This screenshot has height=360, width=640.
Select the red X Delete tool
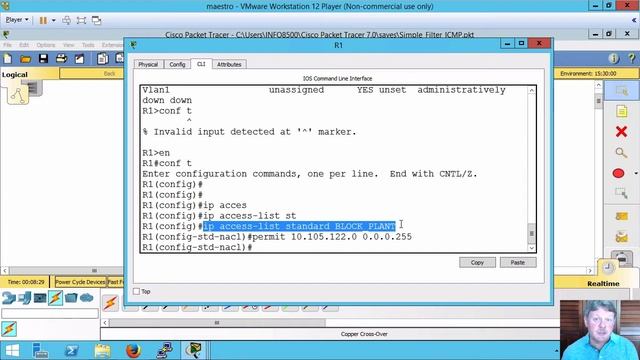pyautogui.click(x=621, y=131)
